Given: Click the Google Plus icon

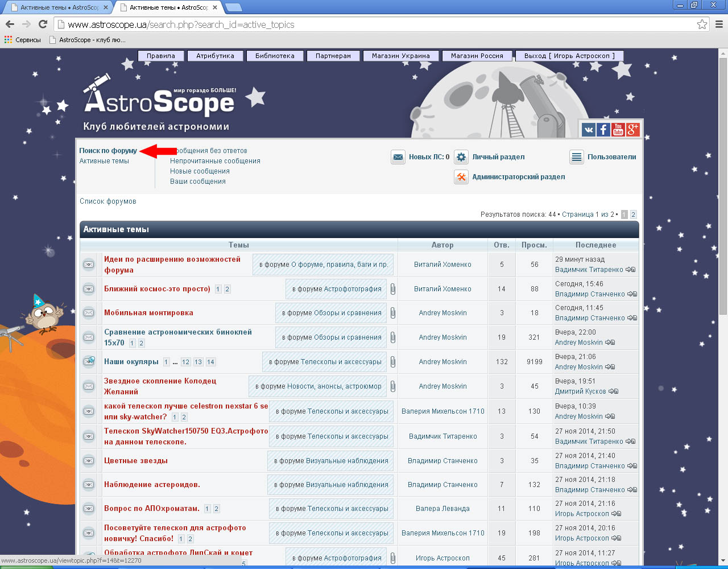Looking at the screenshot, I should click(633, 130).
